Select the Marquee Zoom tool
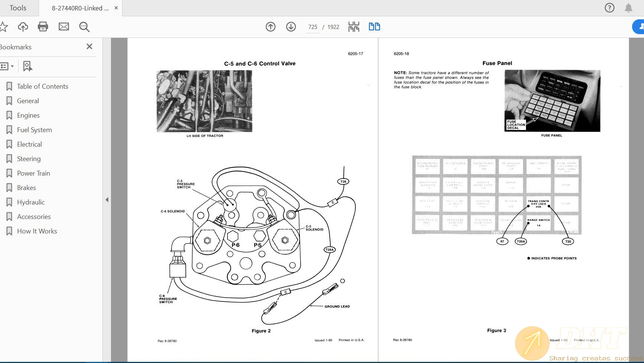The width and height of the screenshot is (644, 363). pyautogui.click(x=84, y=26)
